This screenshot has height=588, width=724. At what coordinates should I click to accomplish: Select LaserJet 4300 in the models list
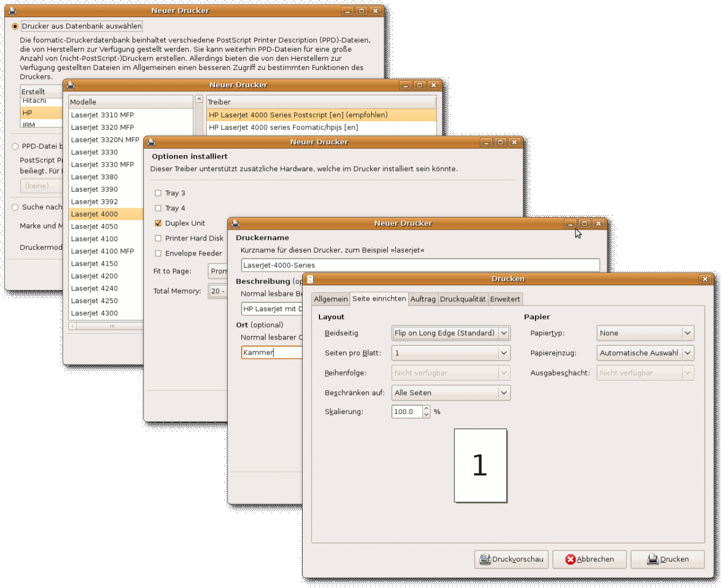pos(106,314)
